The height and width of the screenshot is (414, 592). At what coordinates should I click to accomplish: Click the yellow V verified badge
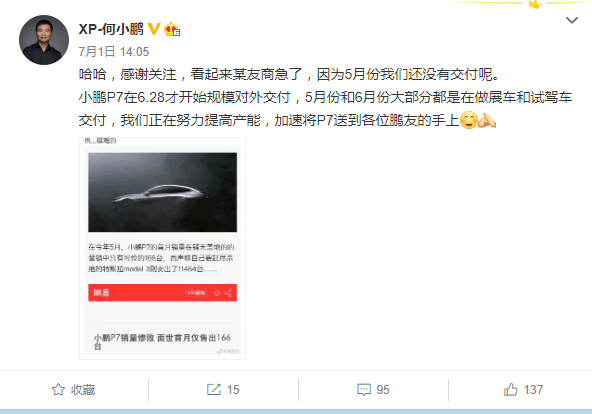click(x=154, y=29)
